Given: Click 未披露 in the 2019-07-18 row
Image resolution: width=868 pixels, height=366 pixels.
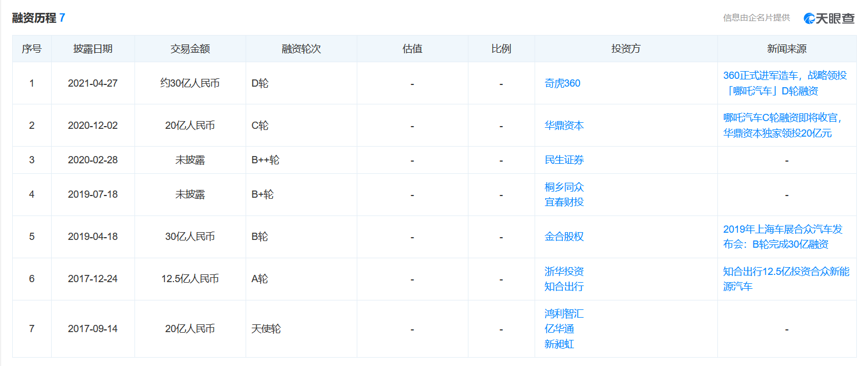Looking at the screenshot, I should coord(190,194).
